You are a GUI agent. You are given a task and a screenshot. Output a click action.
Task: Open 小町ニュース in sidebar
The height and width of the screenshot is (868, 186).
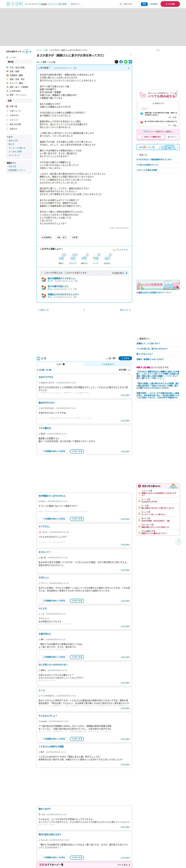(15, 111)
